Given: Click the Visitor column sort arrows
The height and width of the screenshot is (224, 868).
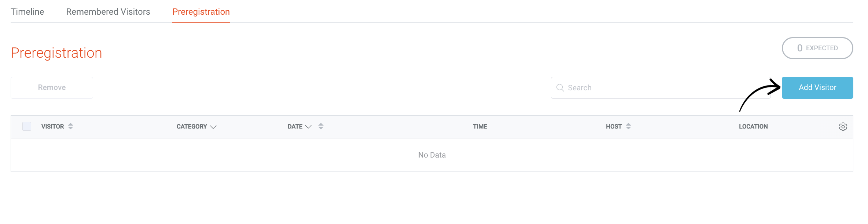Looking at the screenshot, I should click(x=70, y=126).
